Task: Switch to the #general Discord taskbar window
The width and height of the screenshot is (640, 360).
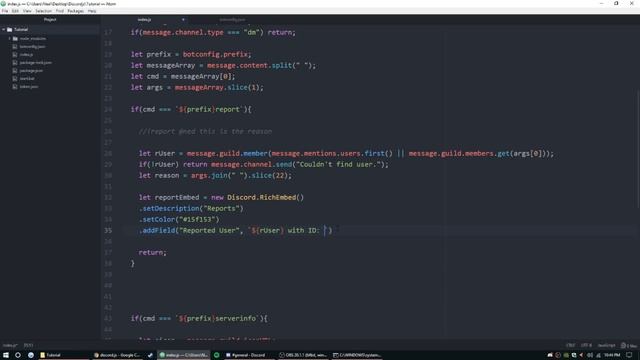Action: click(249, 355)
